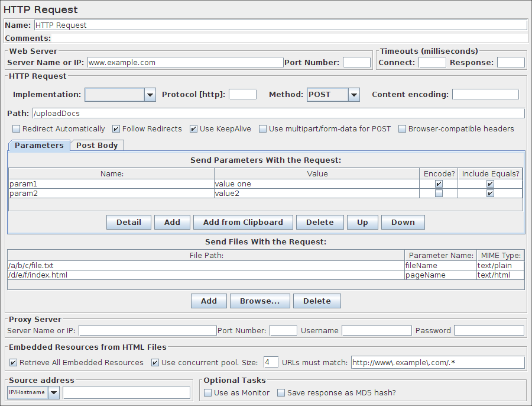Screen dimensions: 532x406
Task: Enable multipart/form-data for POST
Action: click(x=263, y=129)
